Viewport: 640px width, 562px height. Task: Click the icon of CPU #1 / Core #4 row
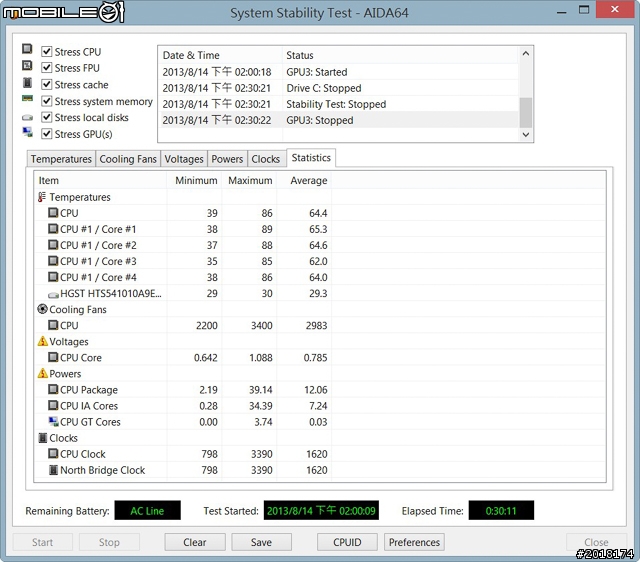point(53,277)
